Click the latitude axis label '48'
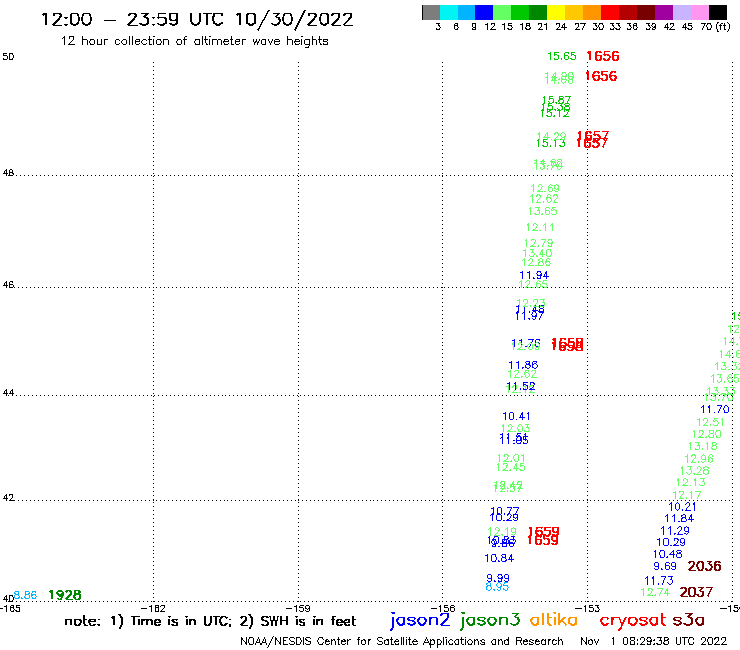 pyautogui.click(x=8, y=173)
